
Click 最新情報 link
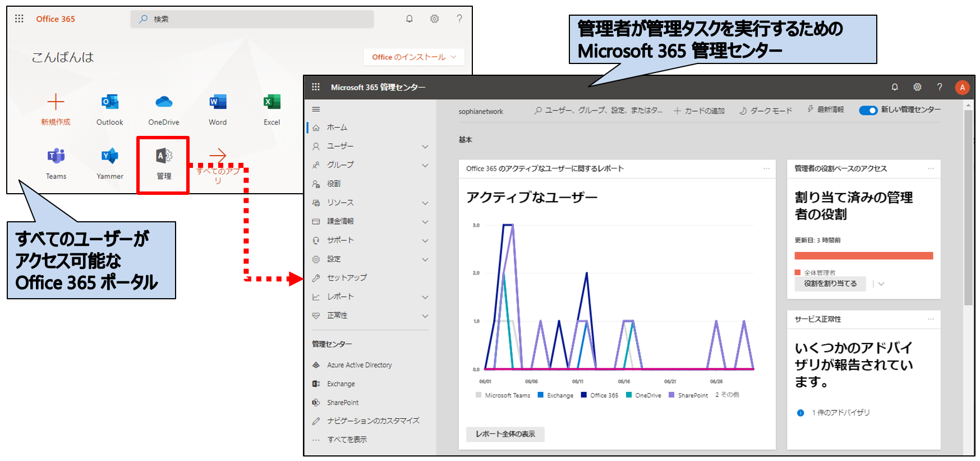[826, 109]
